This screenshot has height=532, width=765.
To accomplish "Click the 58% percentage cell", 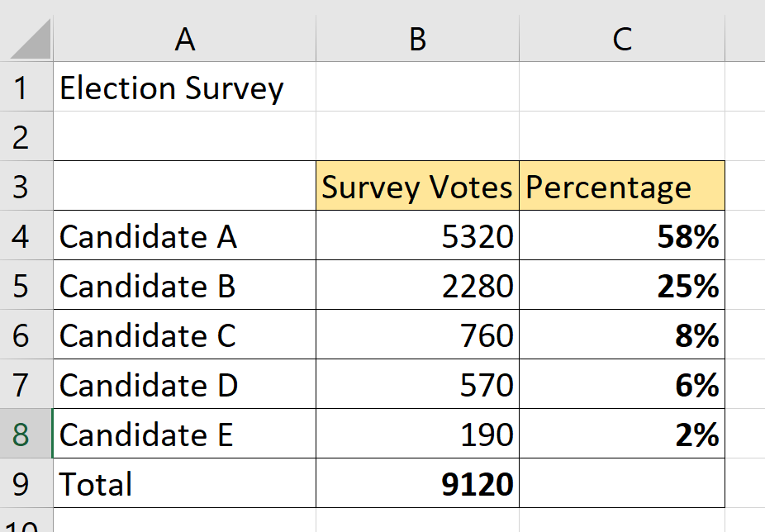I will click(620, 235).
